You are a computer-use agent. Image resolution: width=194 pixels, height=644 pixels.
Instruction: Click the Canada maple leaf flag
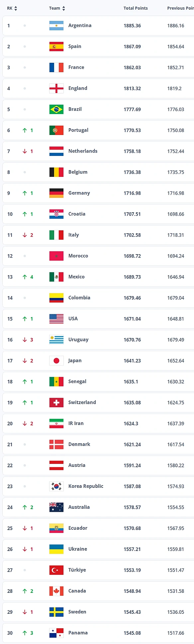pyautogui.click(x=56, y=591)
